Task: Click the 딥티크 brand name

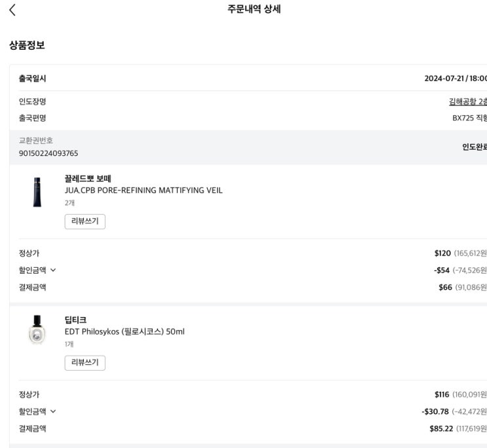Action: [75, 320]
